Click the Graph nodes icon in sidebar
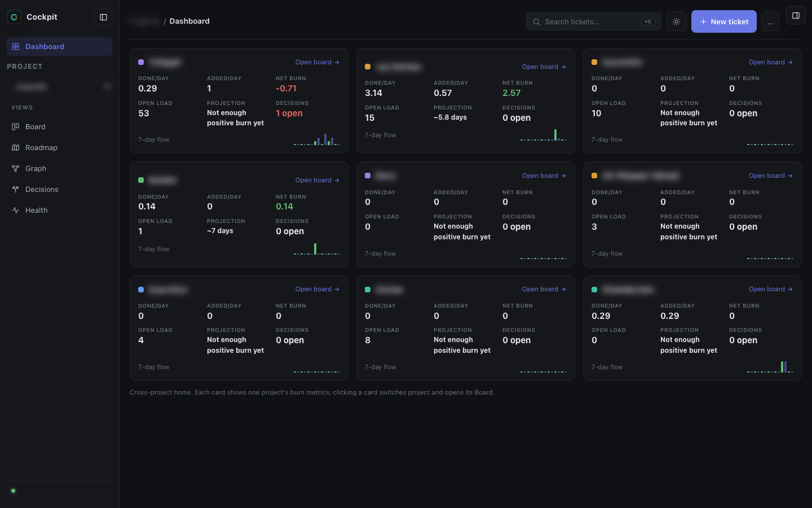The width and height of the screenshot is (812, 508). pyautogui.click(x=15, y=169)
